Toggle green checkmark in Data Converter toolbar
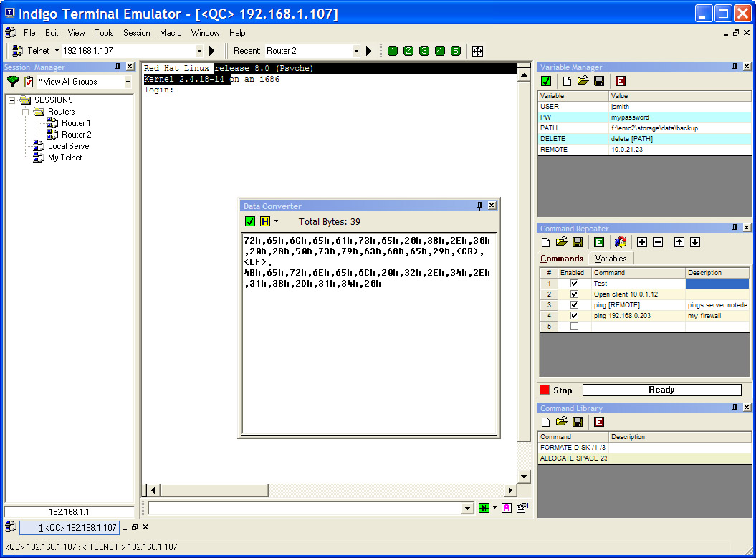Image resolution: width=756 pixels, height=558 pixels. [250, 221]
